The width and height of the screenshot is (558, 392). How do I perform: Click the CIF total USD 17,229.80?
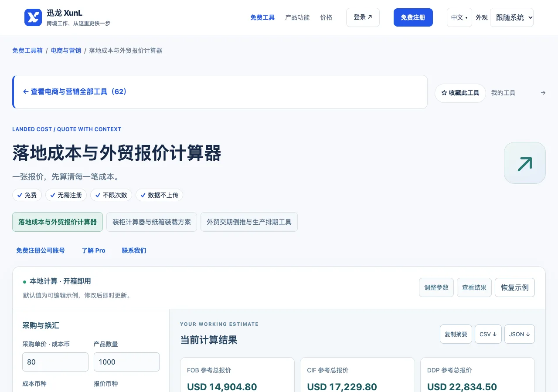point(342,387)
